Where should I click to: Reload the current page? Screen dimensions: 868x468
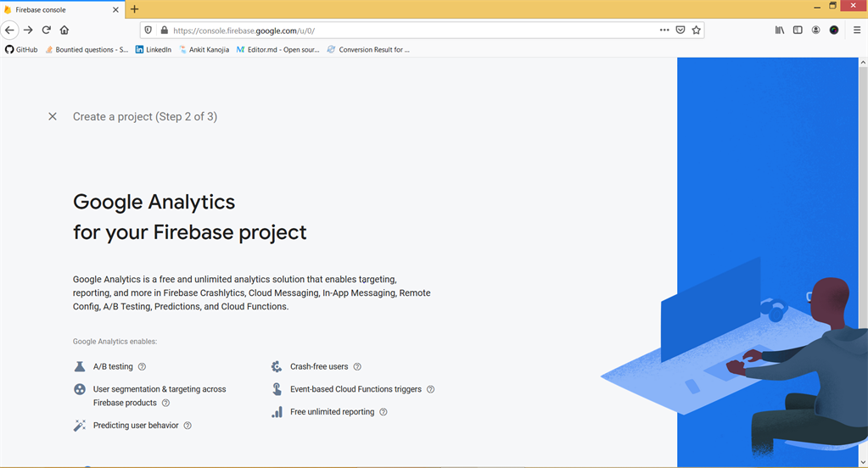point(47,30)
